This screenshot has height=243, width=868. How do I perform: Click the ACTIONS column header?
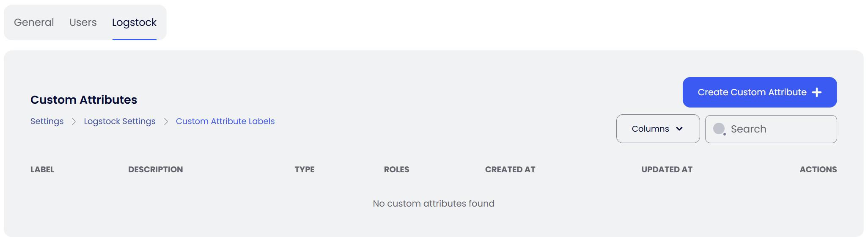(x=818, y=170)
